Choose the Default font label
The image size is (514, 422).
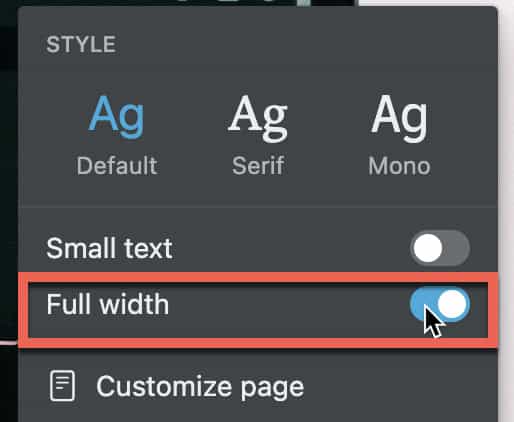pyautogui.click(x=117, y=165)
